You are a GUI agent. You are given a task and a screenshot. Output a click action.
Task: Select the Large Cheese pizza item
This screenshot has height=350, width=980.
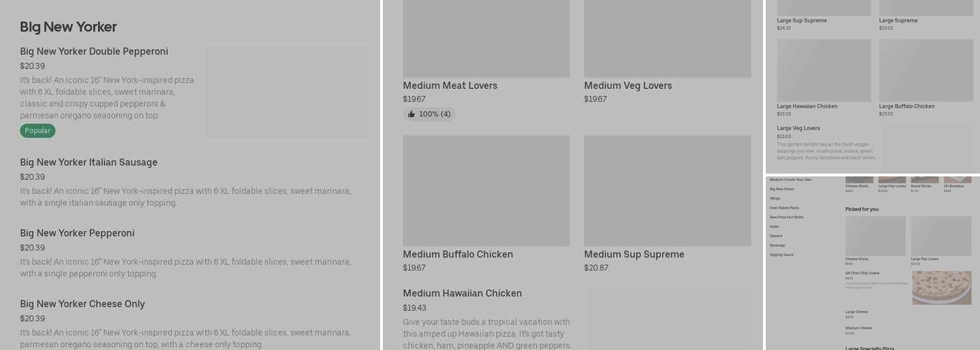pos(856,312)
